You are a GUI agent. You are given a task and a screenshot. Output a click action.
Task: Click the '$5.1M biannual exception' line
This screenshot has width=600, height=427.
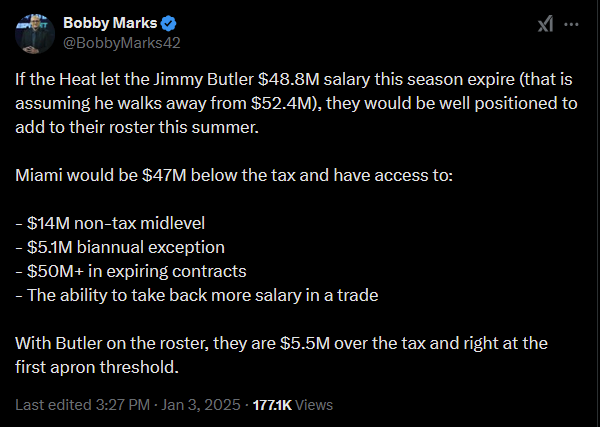coord(120,247)
